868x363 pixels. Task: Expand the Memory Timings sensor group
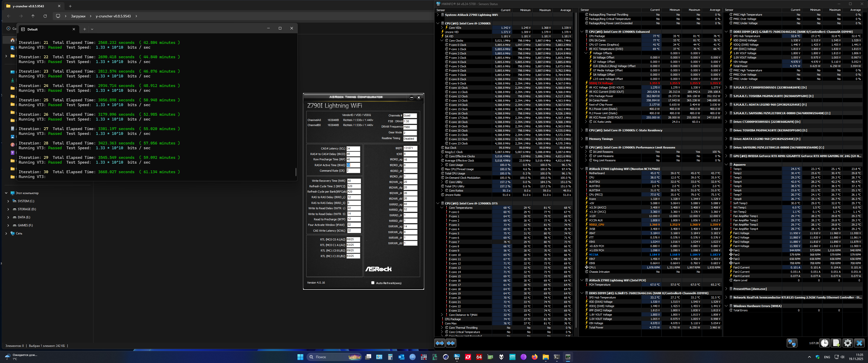(582, 139)
